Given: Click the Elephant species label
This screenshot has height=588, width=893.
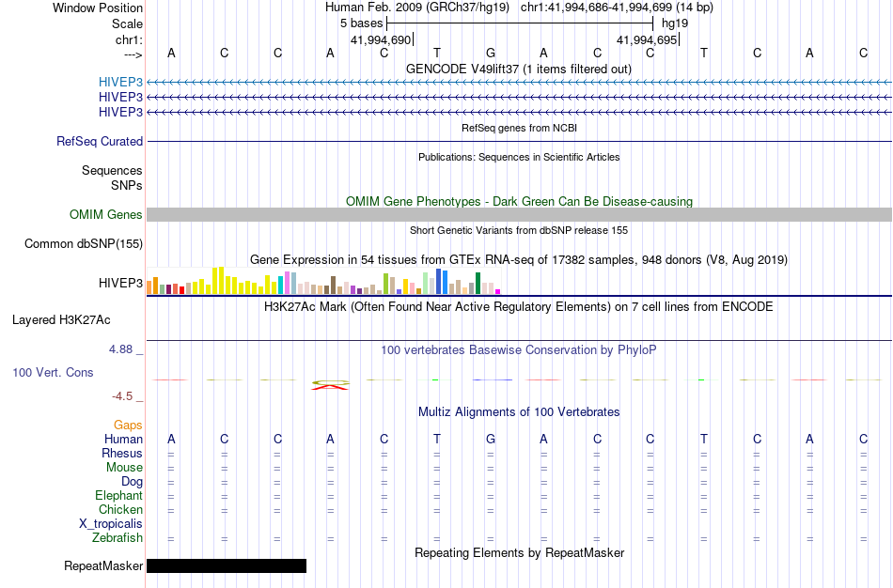Looking at the screenshot, I should [118, 495].
